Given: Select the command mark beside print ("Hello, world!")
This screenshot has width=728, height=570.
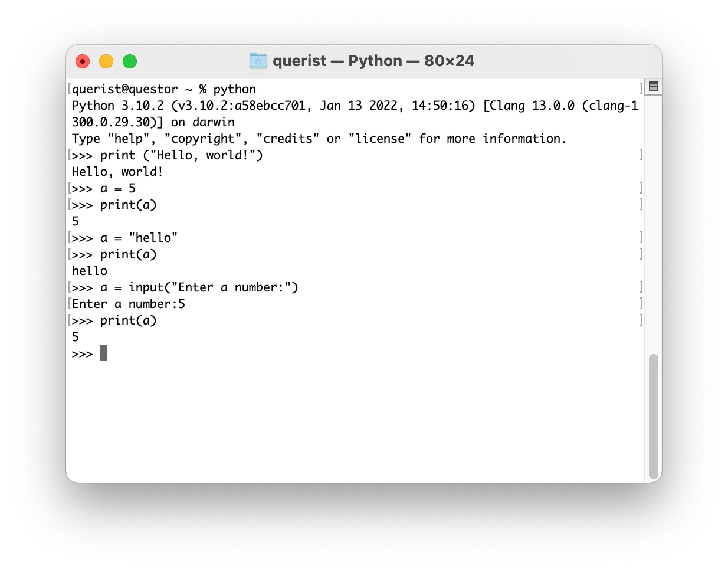Looking at the screenshot, I should [x=70, y=155].
